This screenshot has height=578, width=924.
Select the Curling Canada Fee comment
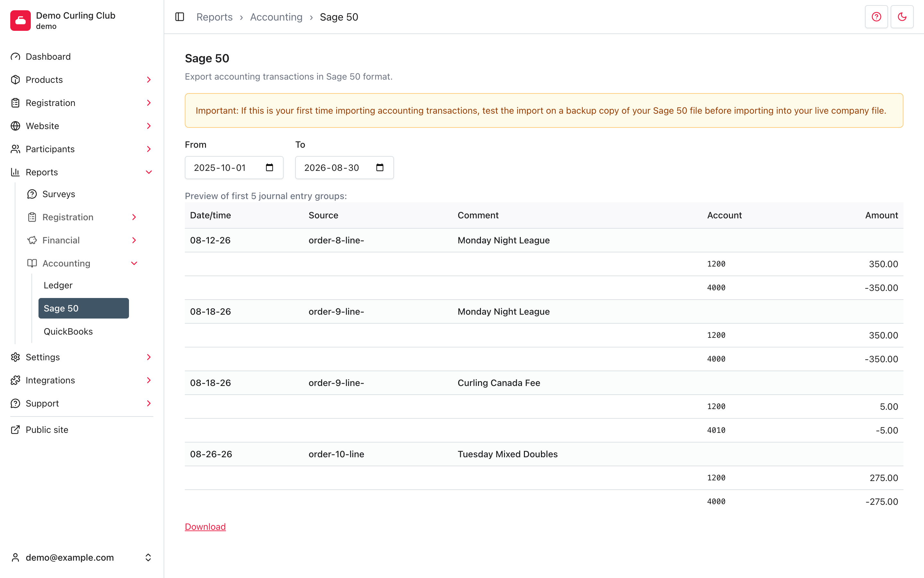[x=499, y=383]
